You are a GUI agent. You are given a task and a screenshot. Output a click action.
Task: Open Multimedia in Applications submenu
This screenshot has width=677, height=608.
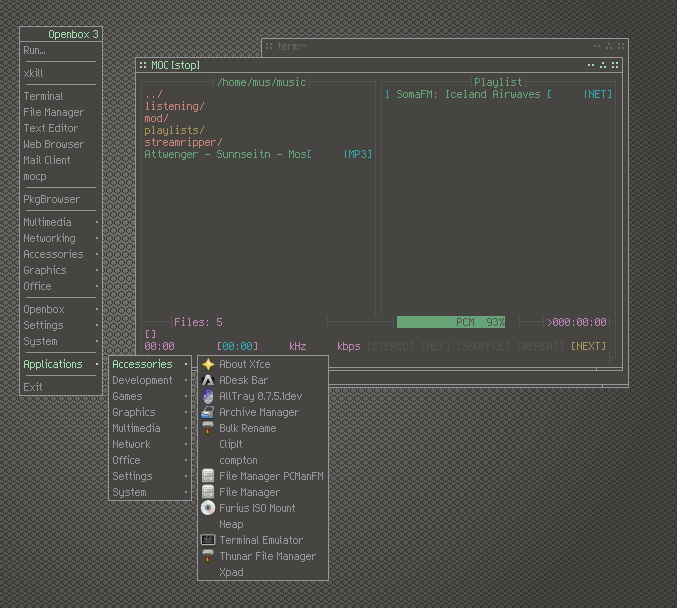click(150, 428)
